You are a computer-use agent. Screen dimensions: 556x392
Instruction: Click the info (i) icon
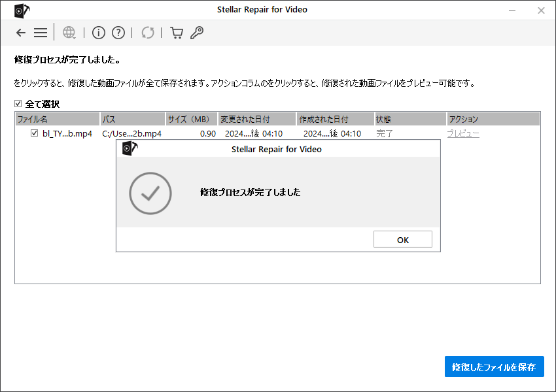tap(99, 33)
